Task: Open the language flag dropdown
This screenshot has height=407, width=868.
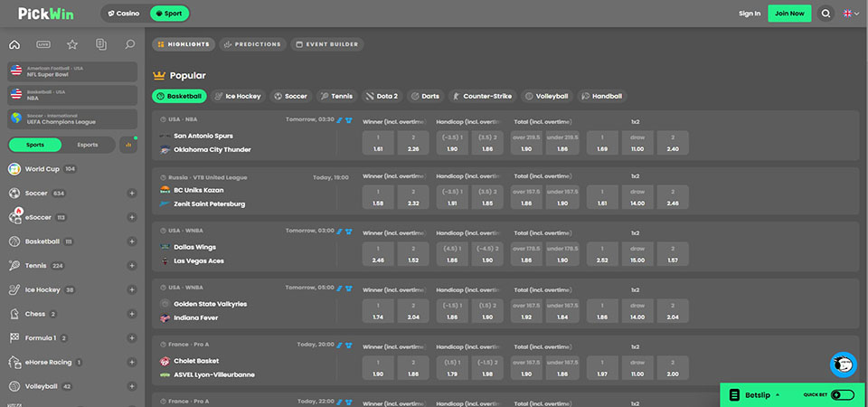Action: tap(851, 14)
